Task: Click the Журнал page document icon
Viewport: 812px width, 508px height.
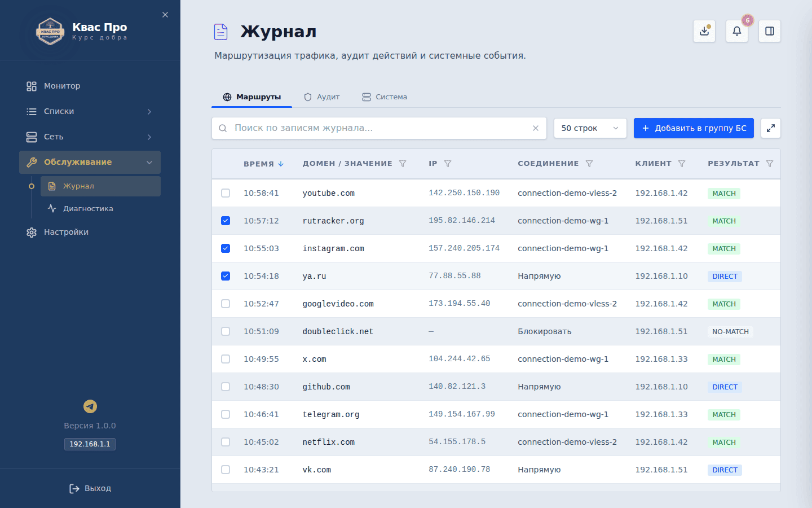Action: 221,32
